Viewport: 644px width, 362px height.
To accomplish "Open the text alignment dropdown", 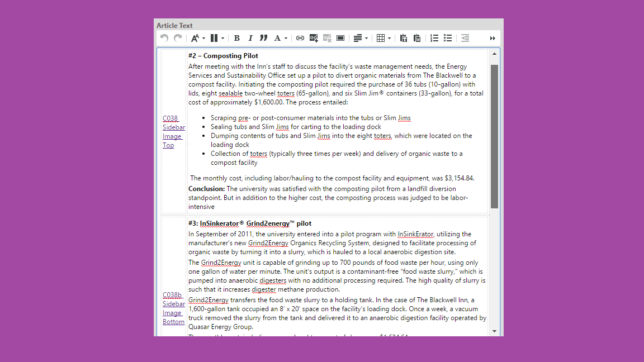I will 361,38.
